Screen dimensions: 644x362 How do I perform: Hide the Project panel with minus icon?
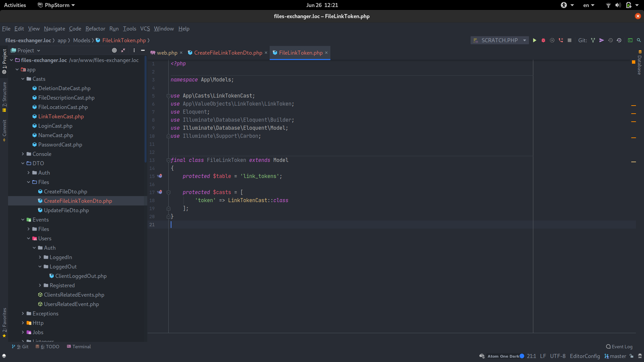tap(143, 50)
